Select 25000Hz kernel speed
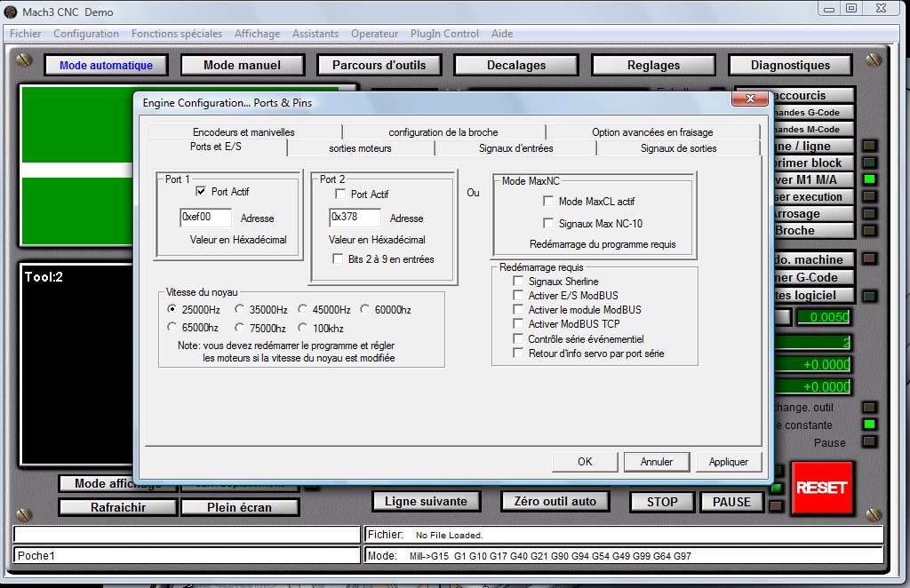The height and width of the screenshot is (588, 910). tap(172, 309)
